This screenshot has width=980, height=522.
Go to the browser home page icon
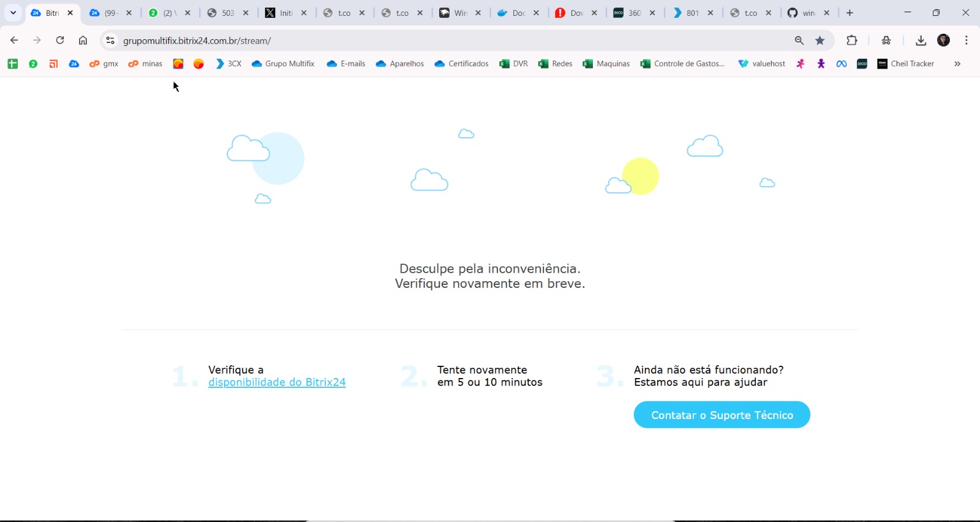pos(83,40)
